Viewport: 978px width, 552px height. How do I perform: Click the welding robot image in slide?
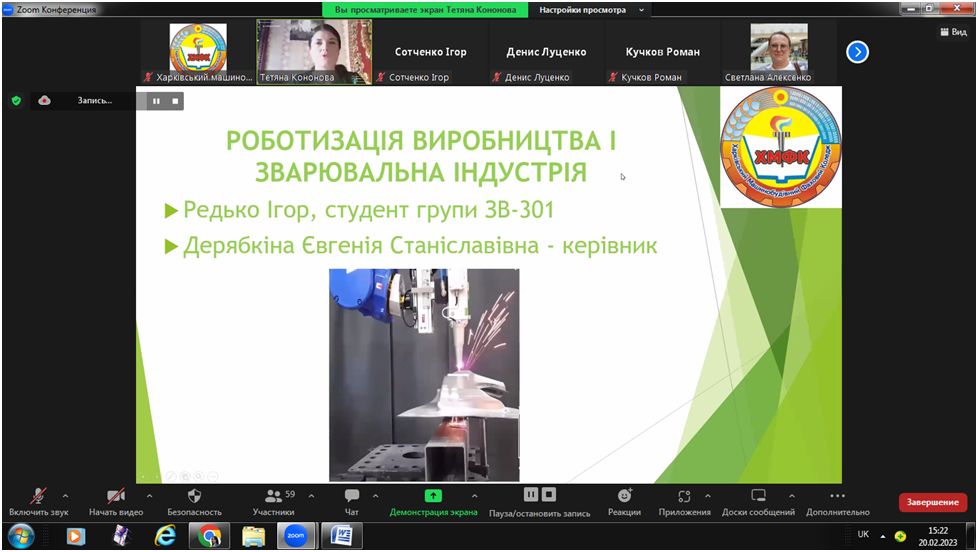424,375
